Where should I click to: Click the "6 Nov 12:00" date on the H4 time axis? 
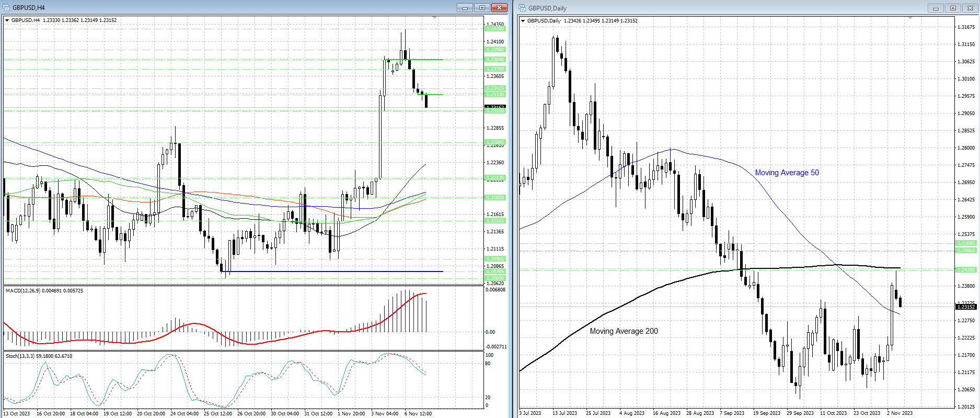pyautogui.click(x=418, y=414)
